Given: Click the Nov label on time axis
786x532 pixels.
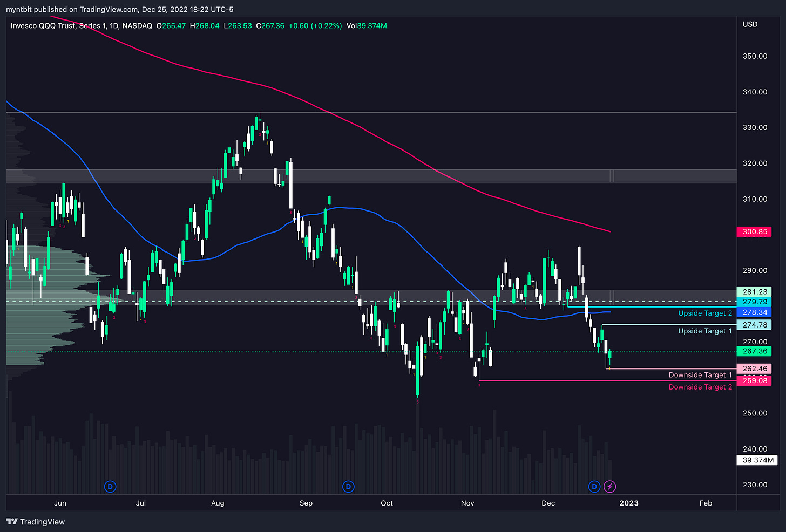Looking at the screenshot, I should click(x=467, y=503).
